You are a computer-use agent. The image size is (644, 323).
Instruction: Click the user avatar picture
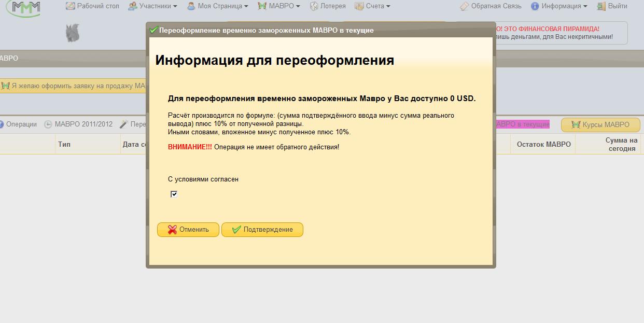point(73,33)
